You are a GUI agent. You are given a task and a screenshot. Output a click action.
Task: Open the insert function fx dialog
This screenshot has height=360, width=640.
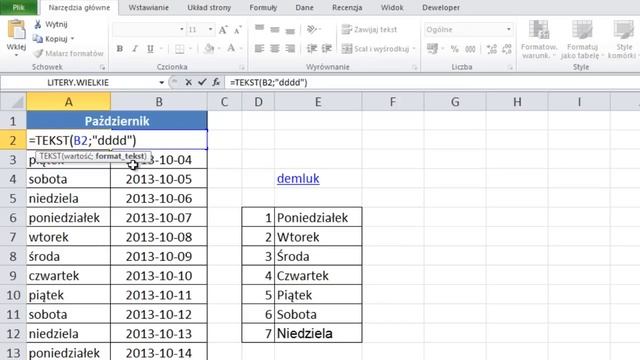(x=216, y=82)
